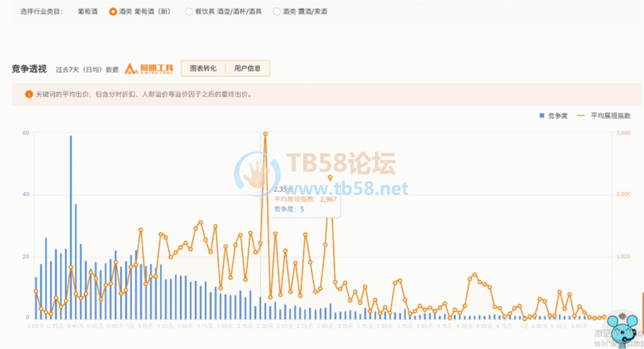Open the 用户信息 tab
This screenshot has width=644, height=349.
click(x=248, y=68)
